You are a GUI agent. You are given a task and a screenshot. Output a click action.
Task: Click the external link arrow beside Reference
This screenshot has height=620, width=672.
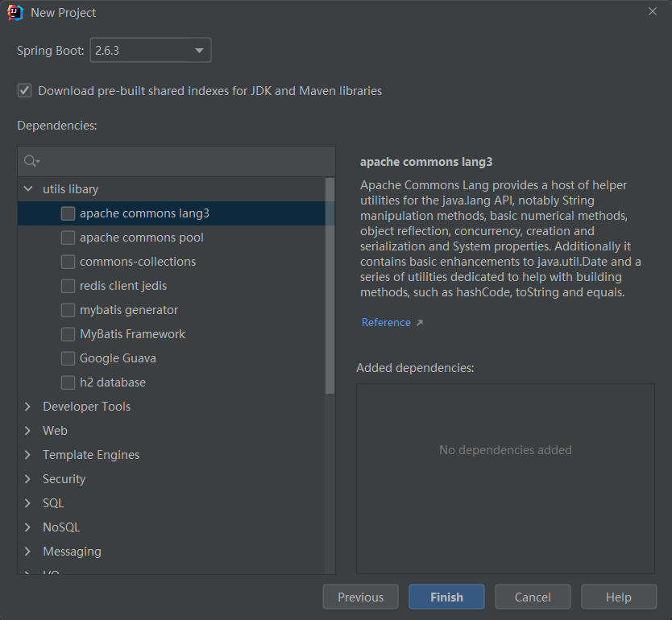point(419,323)
